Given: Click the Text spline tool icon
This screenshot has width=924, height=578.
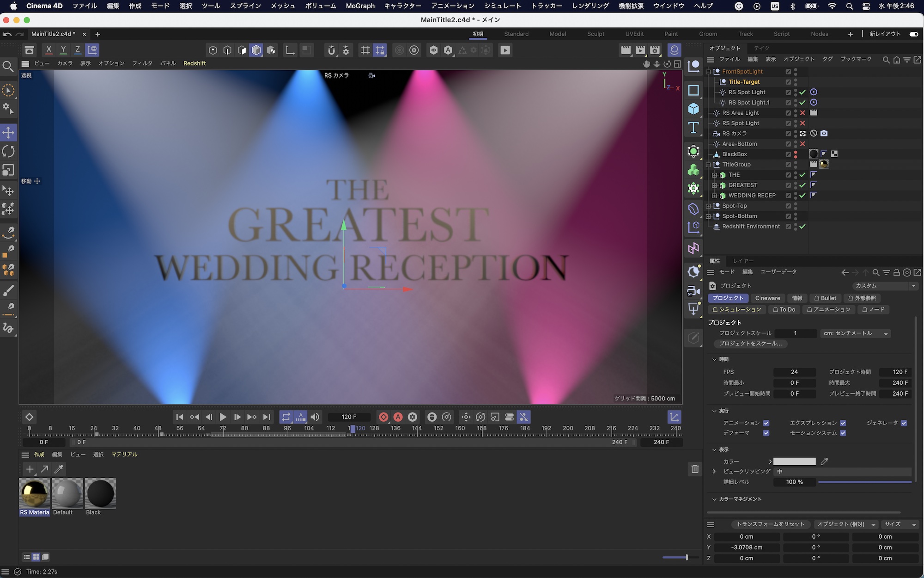Looking at the screenshot, I should (693, 128).
